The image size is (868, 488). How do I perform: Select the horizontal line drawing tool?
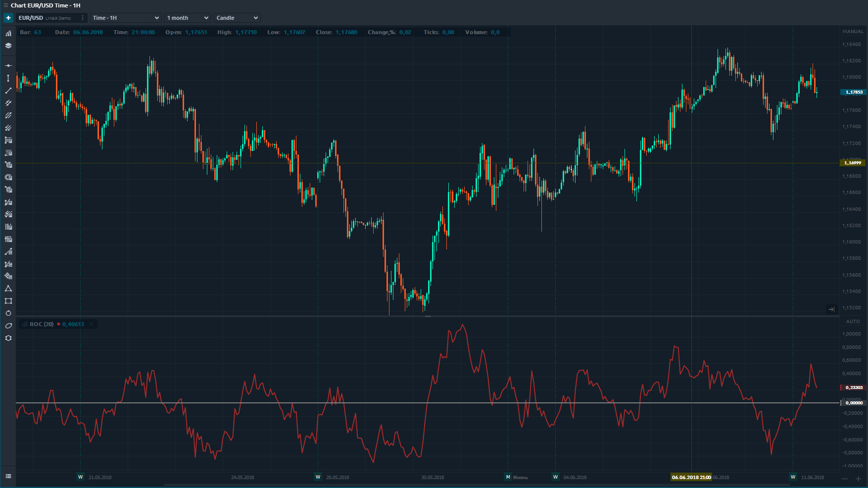coord(8,65)
